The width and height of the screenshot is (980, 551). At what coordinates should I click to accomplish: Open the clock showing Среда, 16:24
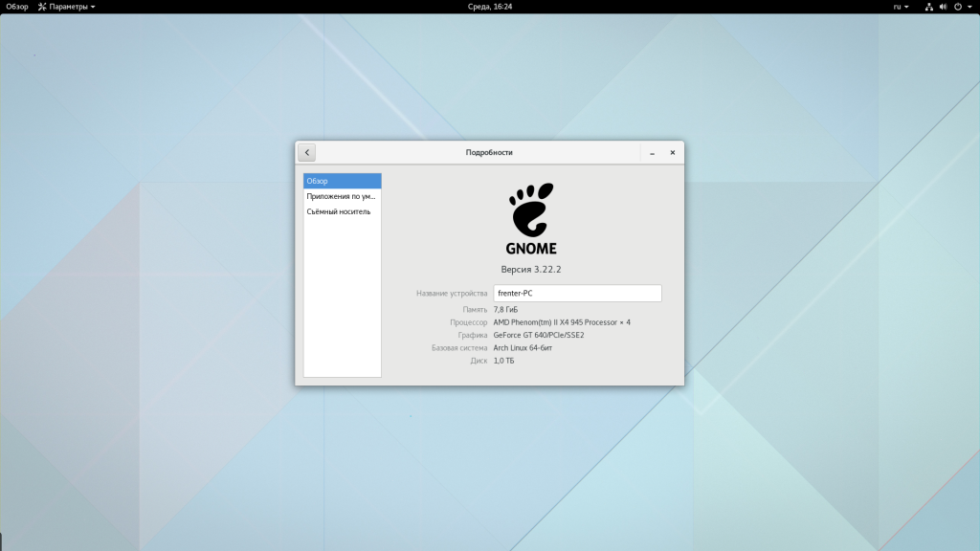click(x=490, y=7)
